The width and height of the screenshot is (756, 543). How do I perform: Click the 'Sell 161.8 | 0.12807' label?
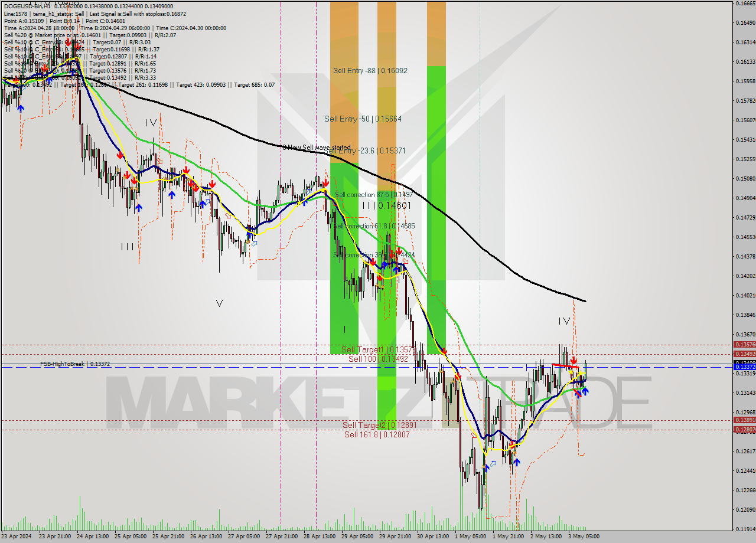[377, 434]
